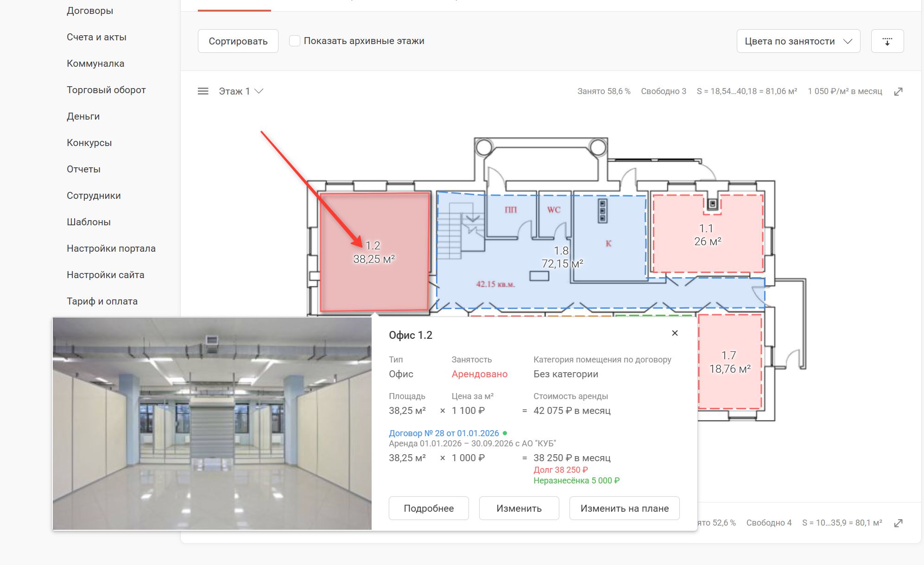Click the Сортировать button
Image resolution: width=924 pixels, height=565 pixels.
238,41
